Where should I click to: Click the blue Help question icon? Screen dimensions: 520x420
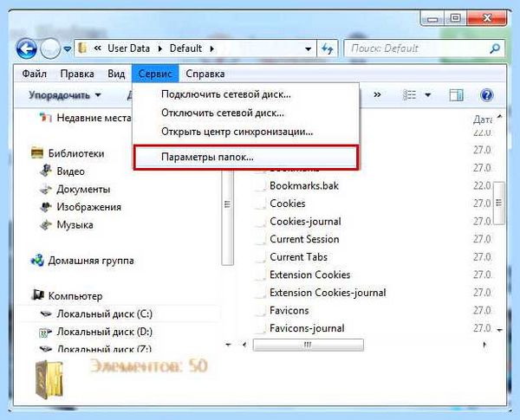pyautogui.click(x=486, y=95)
